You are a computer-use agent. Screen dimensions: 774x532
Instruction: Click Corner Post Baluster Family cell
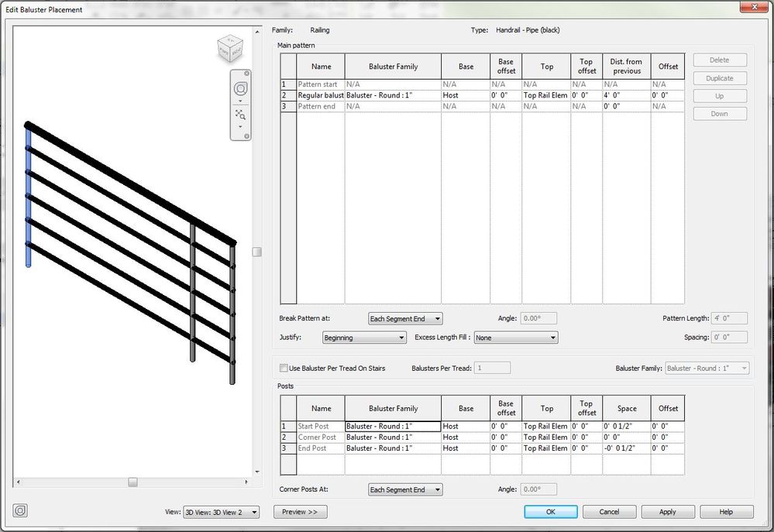(393, 438)
